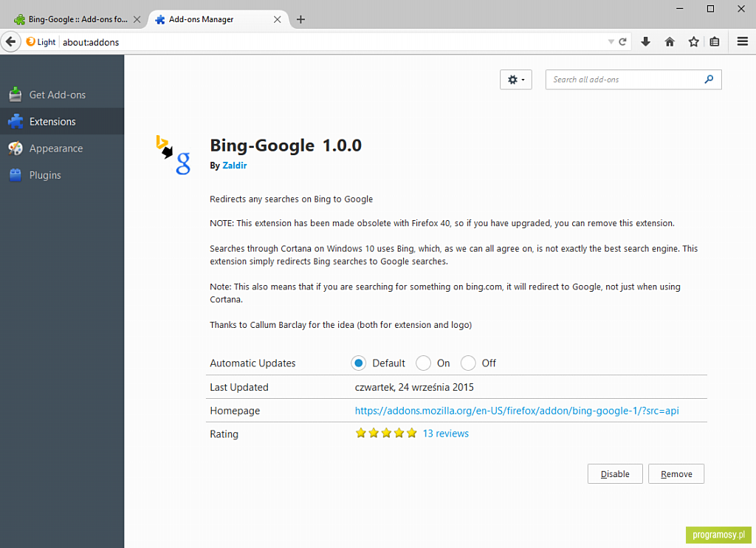This screenshot has height=548, width=756.
Task: Open the hamburger menu
Action: (743, 42)
